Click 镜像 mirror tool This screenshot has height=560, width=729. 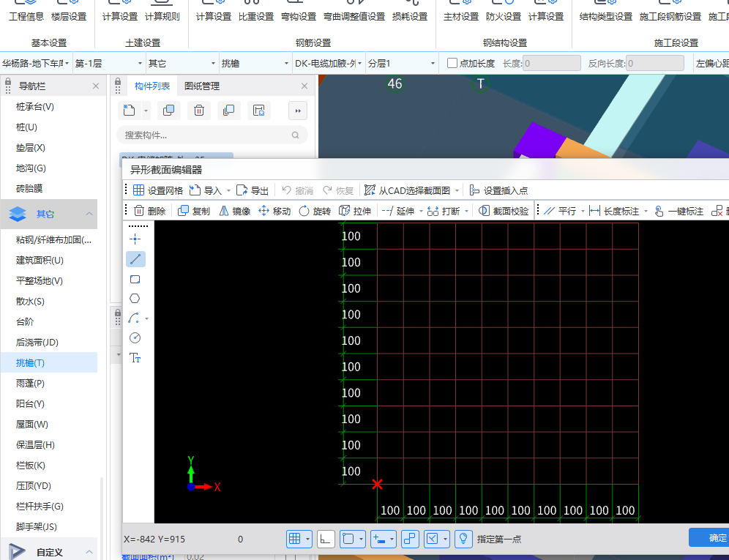point(235,211)
